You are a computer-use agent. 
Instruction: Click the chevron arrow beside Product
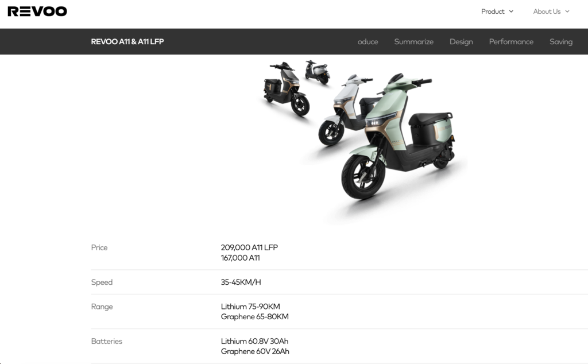512,11
